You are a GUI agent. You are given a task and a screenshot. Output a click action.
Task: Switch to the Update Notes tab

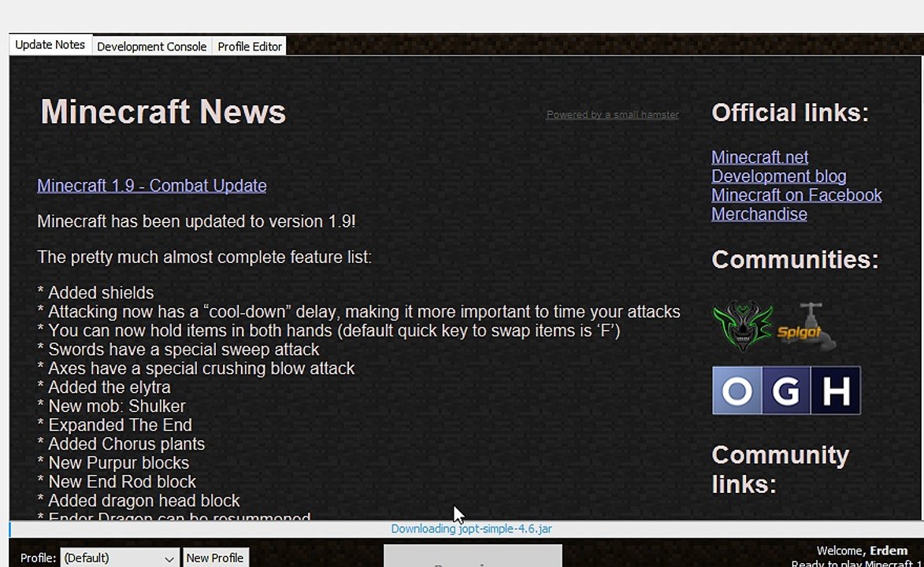click(x=50, y=45)
